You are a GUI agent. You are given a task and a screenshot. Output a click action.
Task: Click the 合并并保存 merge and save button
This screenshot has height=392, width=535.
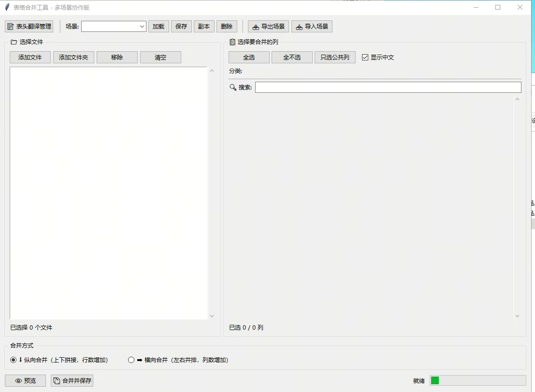72,381
